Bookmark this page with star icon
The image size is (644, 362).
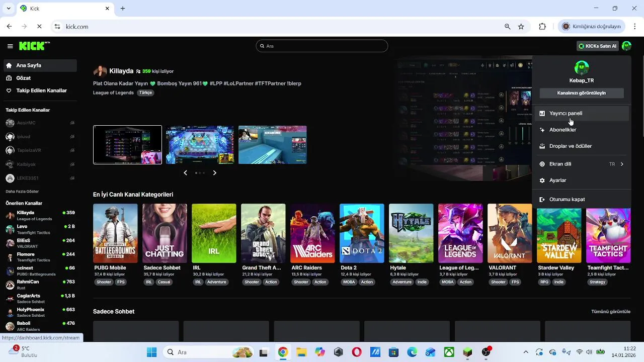[x=521, y=27]
